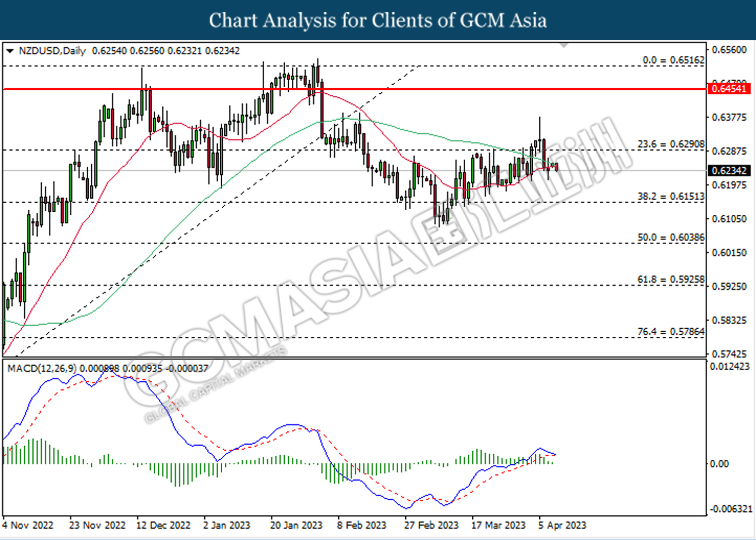Click the Chart Analysis for Clients title

[x=378, y=21]
